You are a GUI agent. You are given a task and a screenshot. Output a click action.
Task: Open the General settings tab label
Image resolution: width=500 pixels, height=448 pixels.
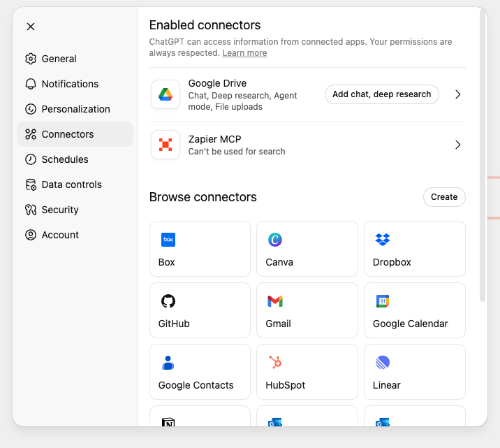coord(59,59)
